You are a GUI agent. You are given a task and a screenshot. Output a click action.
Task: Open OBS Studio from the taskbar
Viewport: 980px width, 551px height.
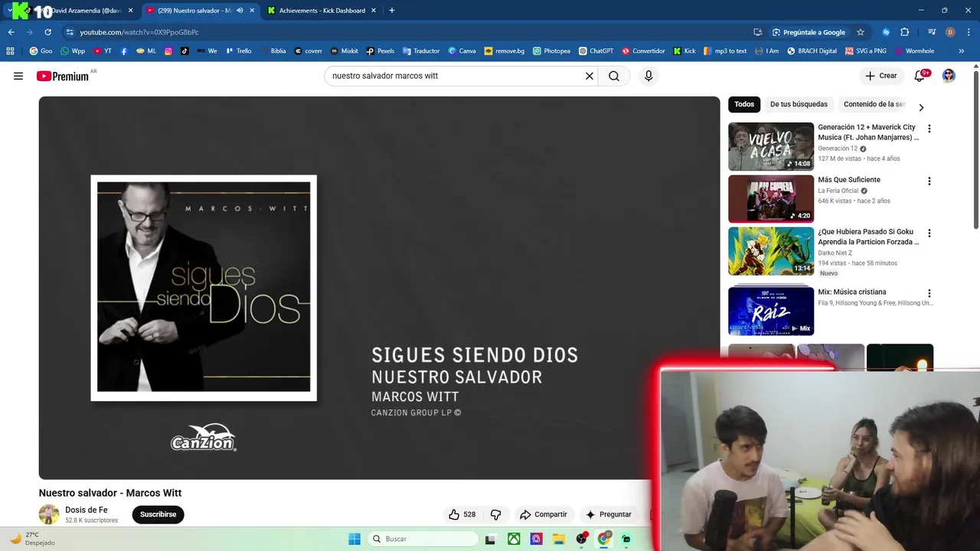click(582, 539)
